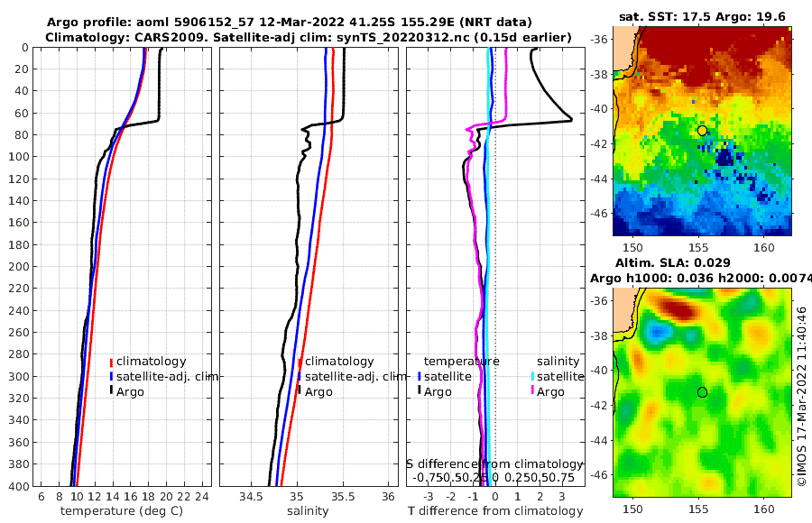Click blue satellite-adj. clim swatch in temperature legend
Viewport: 812px width, 523px height.
pyautogui.click(x=111, y=376)
